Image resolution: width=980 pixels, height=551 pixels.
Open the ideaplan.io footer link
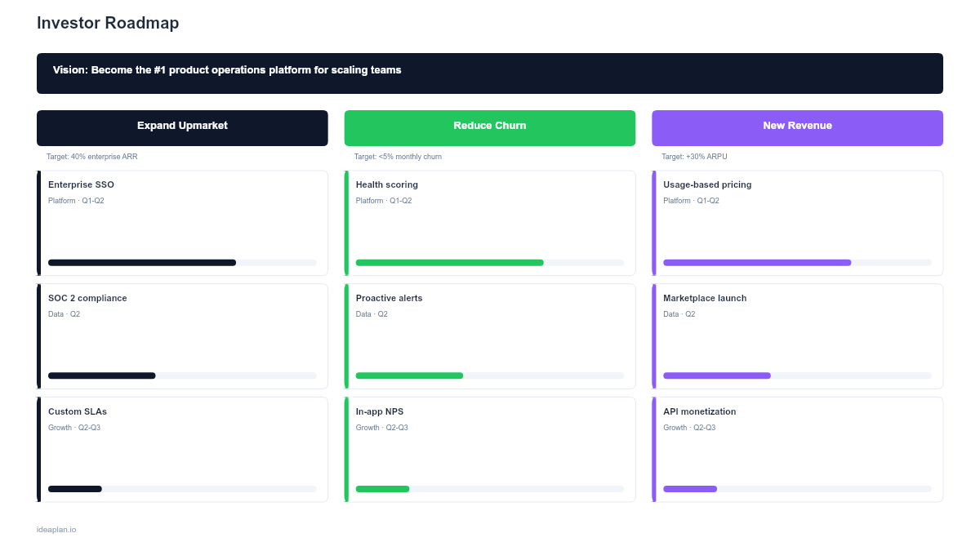click(55, 529)
